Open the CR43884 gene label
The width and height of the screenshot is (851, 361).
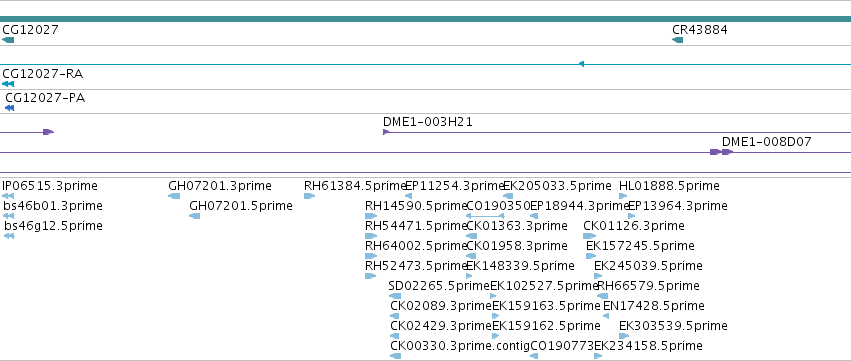pyautogui.click(x=700, y=30)
